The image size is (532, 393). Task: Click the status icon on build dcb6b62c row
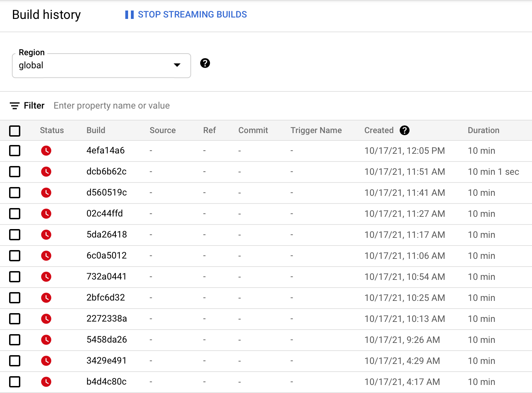(x=46, y=172)
